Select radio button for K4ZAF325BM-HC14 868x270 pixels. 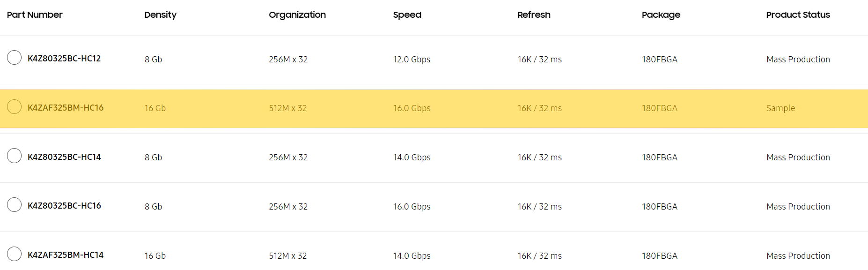click(15, 254)
